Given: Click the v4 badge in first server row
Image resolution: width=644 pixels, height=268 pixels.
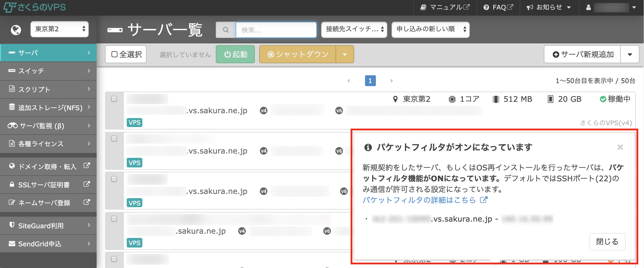Looking at the screenshot, I should coord(264,111).
